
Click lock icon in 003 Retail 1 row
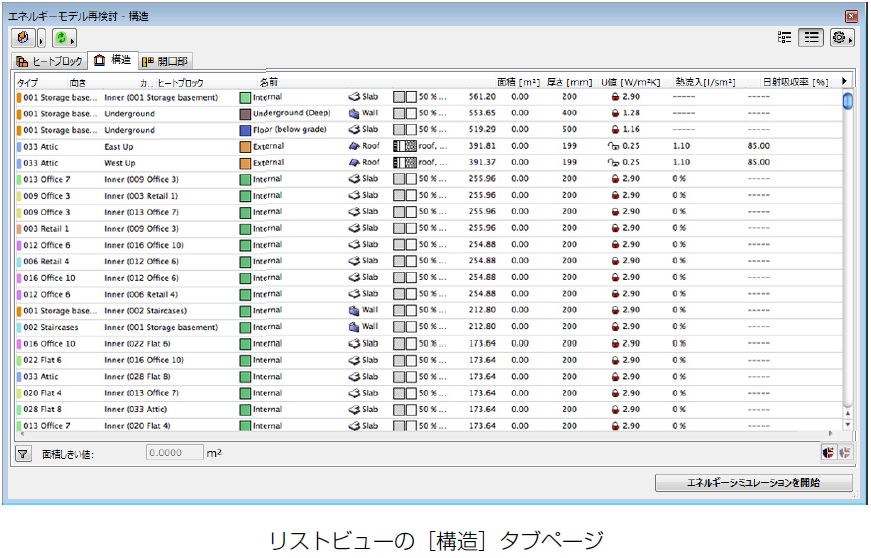coord(615,228)
